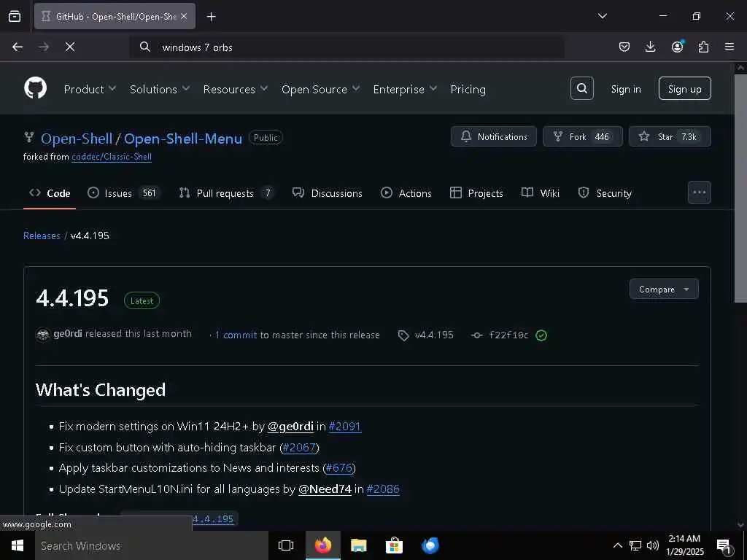The image size is (747, 560).
Task: Switch to the Code tab
Action: [x=50, y=192]
